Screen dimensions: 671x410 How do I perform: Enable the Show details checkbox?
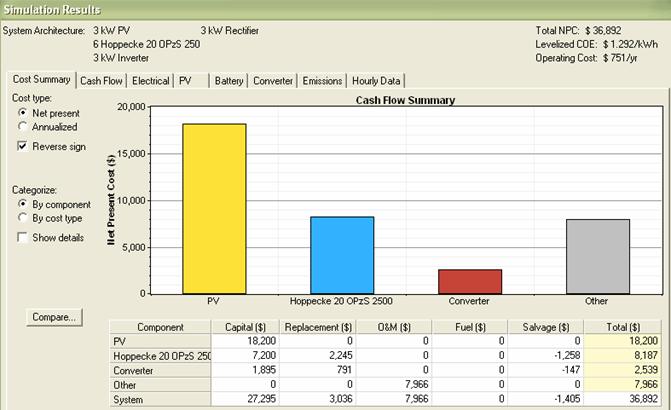click(x=22, y=238)
